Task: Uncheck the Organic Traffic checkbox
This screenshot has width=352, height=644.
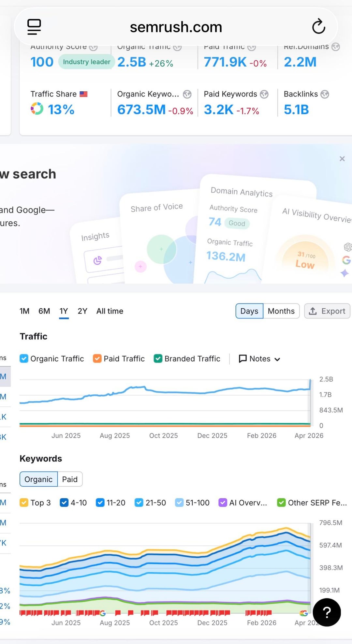Action: pyautogui.click(x=24, y=359)
